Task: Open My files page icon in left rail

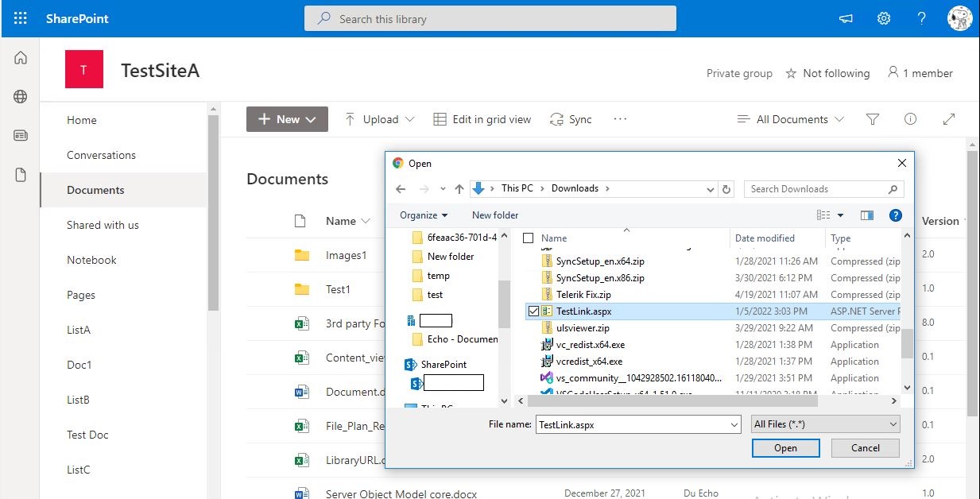Action: click(21, 175)
